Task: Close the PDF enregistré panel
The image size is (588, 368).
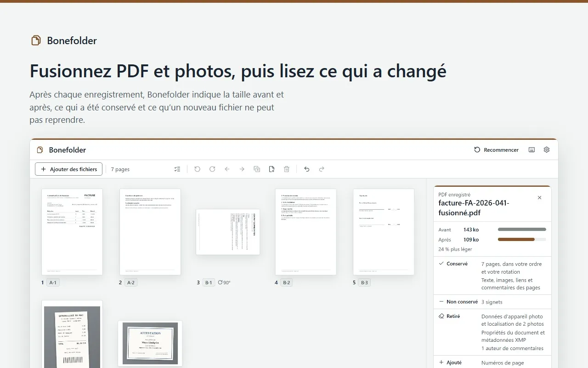Action: [x=540, y=198]
